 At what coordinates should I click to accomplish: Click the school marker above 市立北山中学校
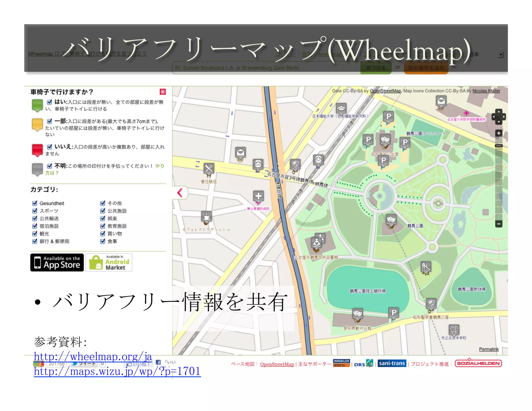(x=454, y=330)
